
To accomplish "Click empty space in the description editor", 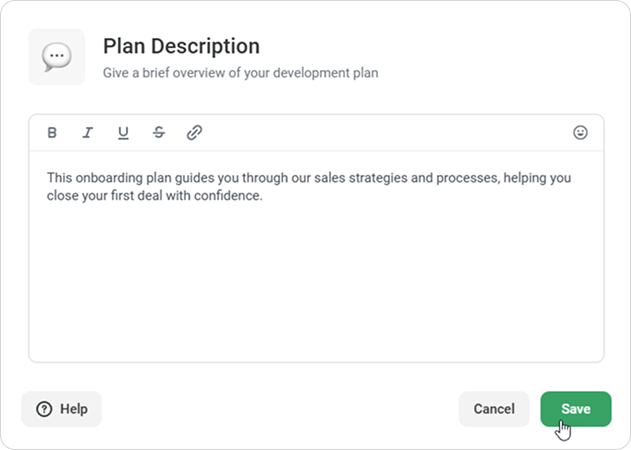I will point(316,282).
